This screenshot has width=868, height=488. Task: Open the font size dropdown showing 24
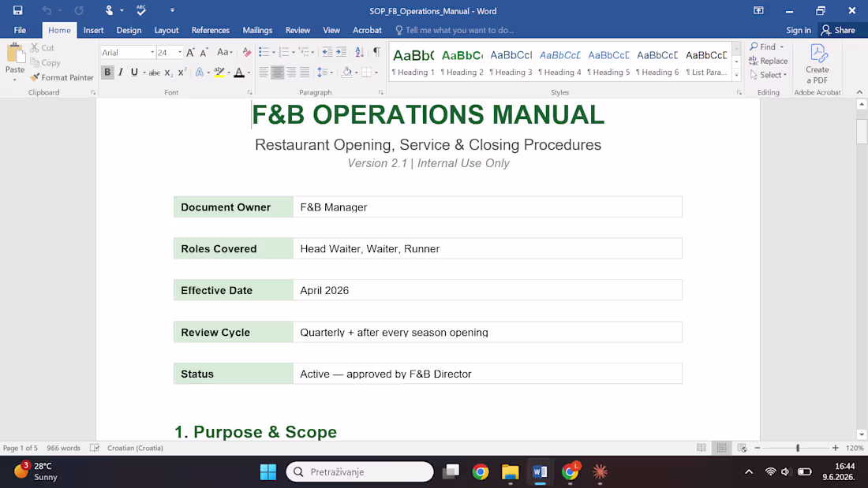(x=180, y=53)
